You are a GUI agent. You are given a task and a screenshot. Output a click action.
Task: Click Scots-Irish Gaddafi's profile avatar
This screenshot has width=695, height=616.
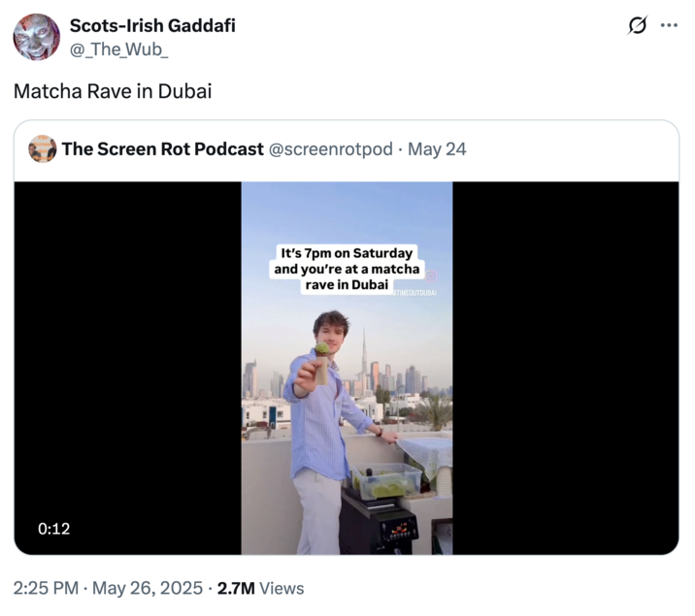[x=36, y=37]
